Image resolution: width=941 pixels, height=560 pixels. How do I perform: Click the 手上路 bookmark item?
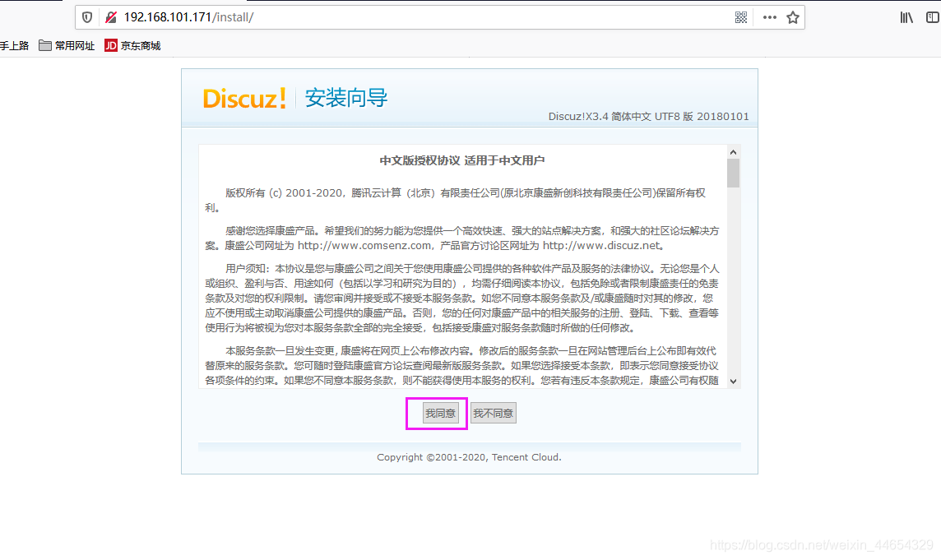(x=14, y=45)
